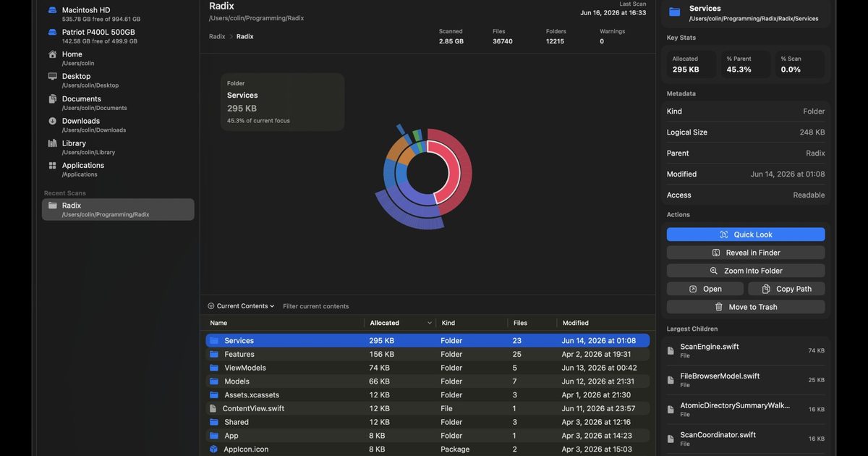Click Move to Trash
This screenshot has height=456, width=868.
[x=746, y=307]
